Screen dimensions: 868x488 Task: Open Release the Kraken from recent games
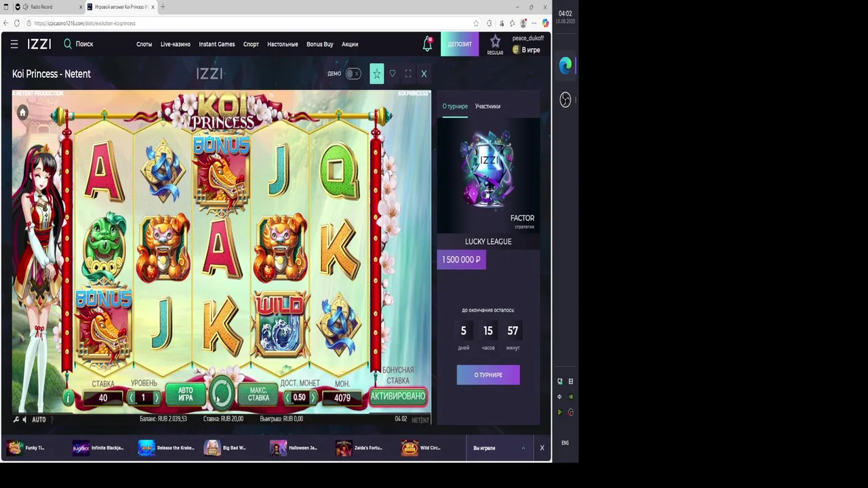(166, 448)
